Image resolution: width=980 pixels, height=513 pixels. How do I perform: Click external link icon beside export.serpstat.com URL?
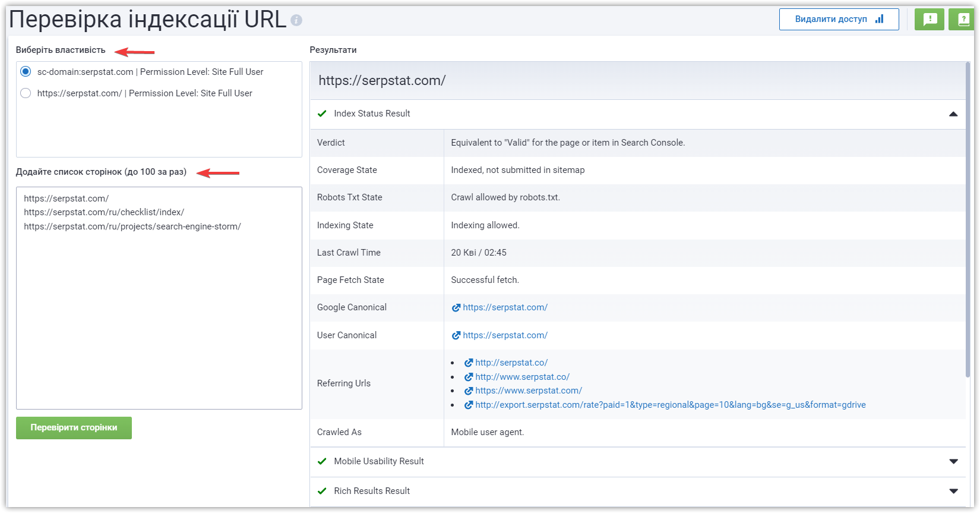pos(469,405)
